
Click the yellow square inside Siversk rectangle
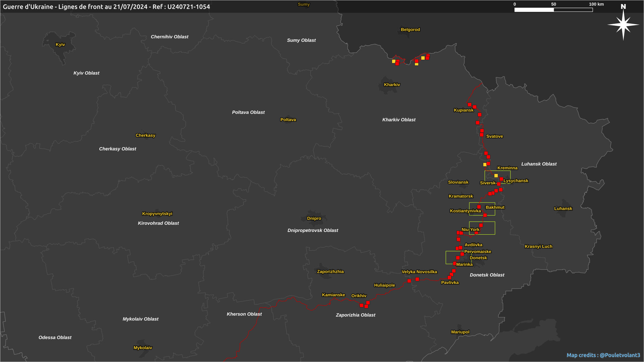(x=496, y=176)
